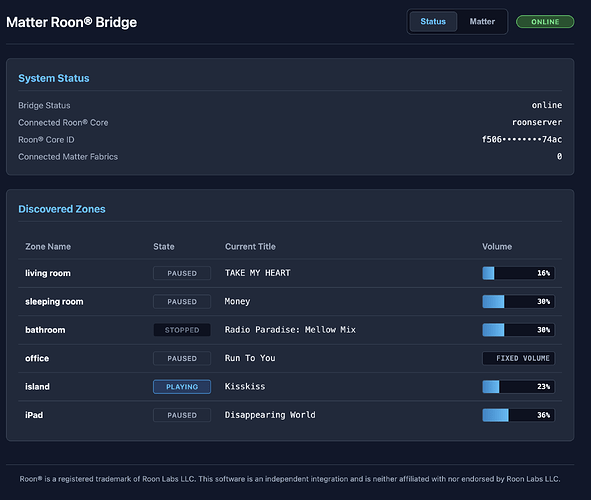The width and height of the screenshot is (591, 500).
Task: Select the Discovered Zones heading
Action: [x=62, y=209]
